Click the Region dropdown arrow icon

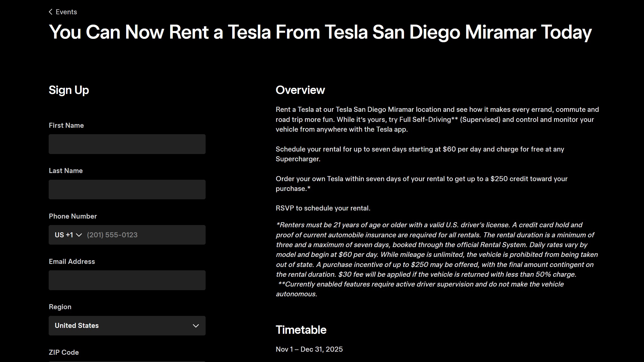click(196, 326)
